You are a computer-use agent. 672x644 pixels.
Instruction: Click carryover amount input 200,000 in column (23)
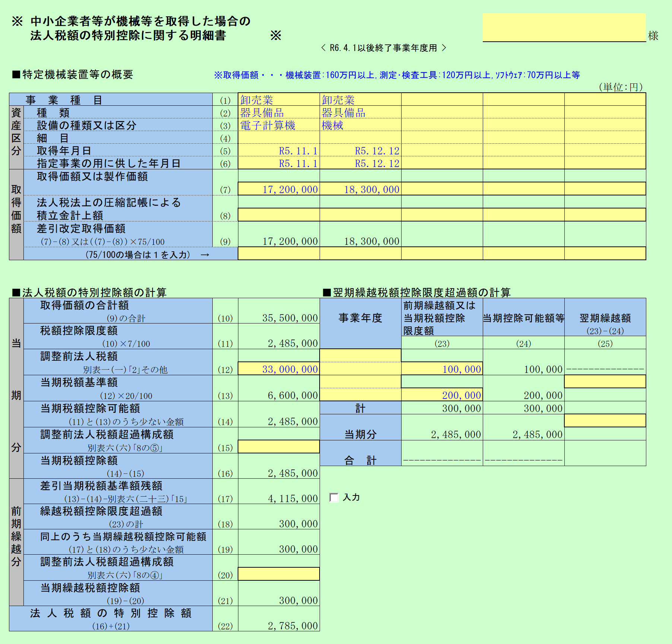coord(442,395)
